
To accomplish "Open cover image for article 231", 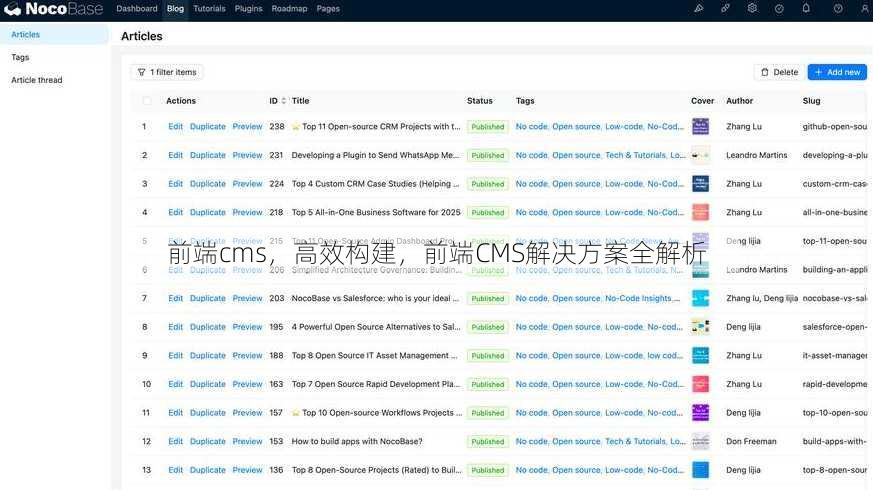I will pos(700,155).
